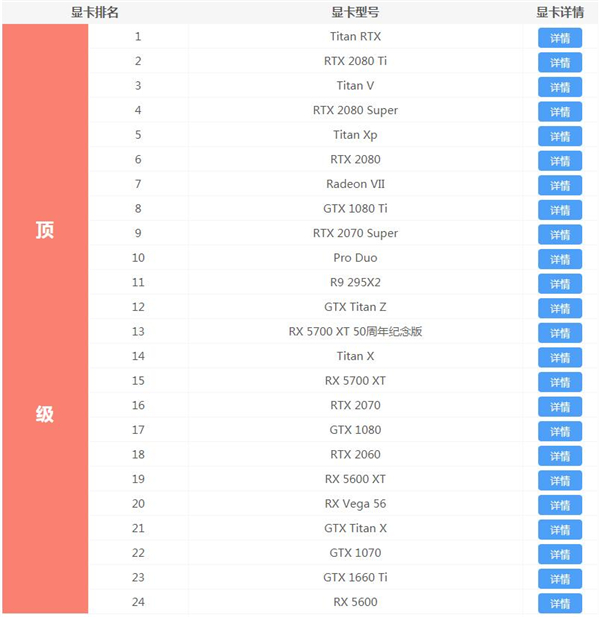The image size is (600, 617).
Task: Open RTX 2080 Super details button
Action: click(559, 111)
